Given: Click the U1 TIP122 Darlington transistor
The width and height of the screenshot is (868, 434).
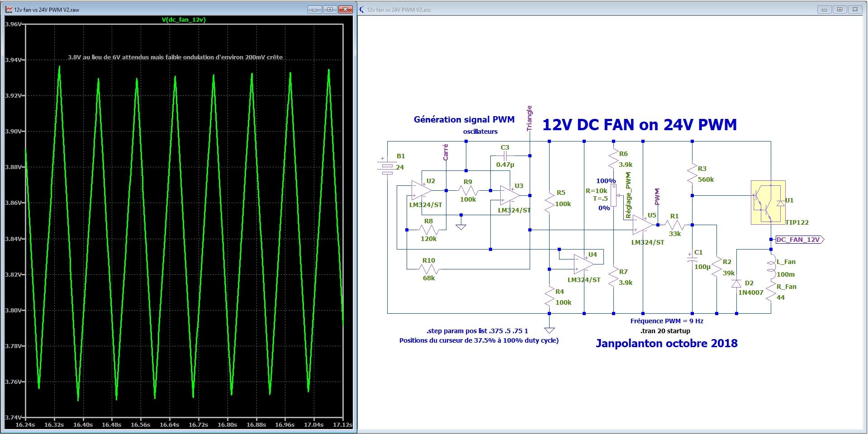Looking at the screenshot, I should [x=768, y=203].
